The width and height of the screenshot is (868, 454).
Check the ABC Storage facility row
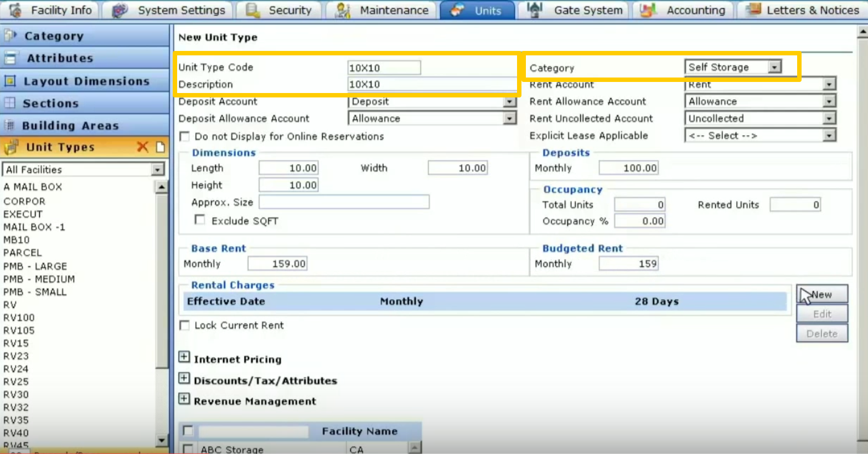(188, 449)
